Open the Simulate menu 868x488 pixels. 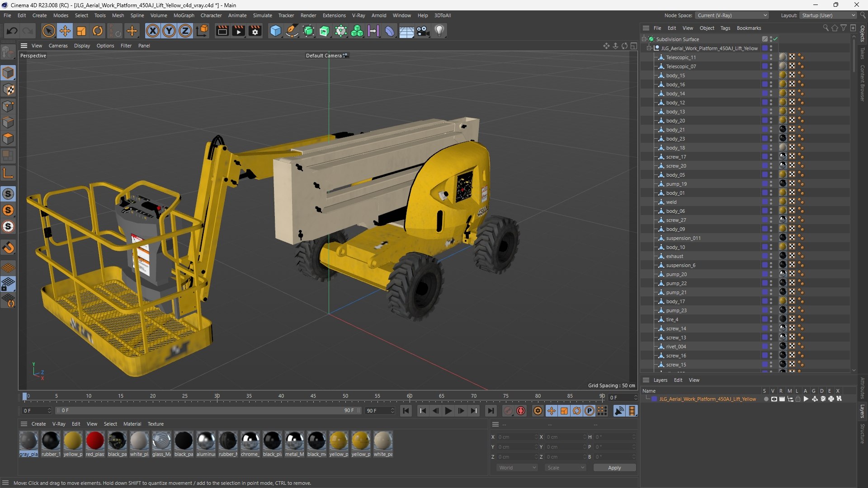[x=262, y=15]
